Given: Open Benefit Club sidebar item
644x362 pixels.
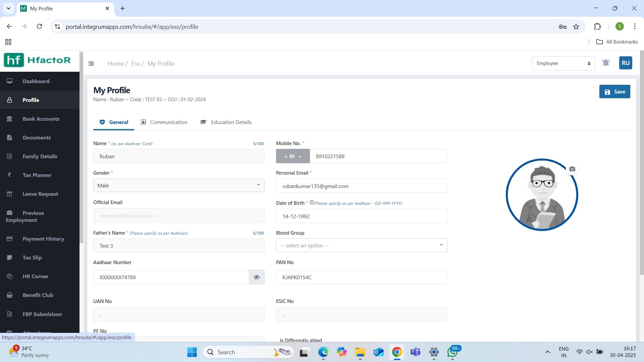Looking at the screenshot, I should pos(38,295).
